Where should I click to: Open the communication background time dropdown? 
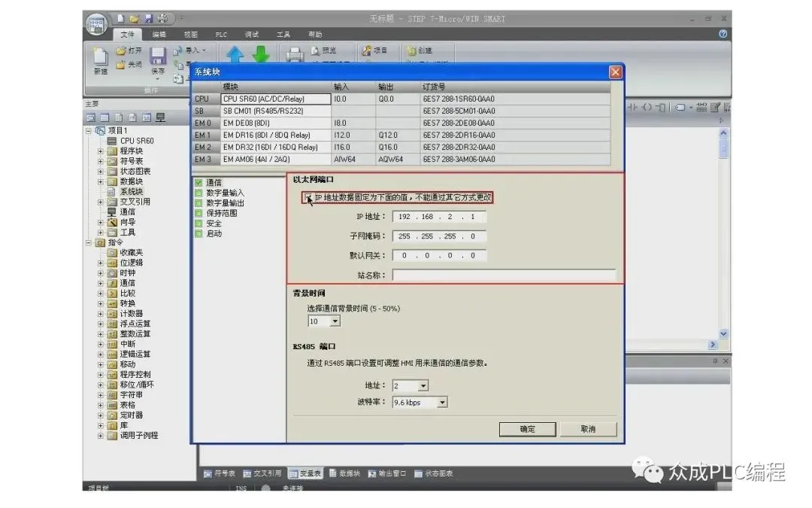coord(335,321)
